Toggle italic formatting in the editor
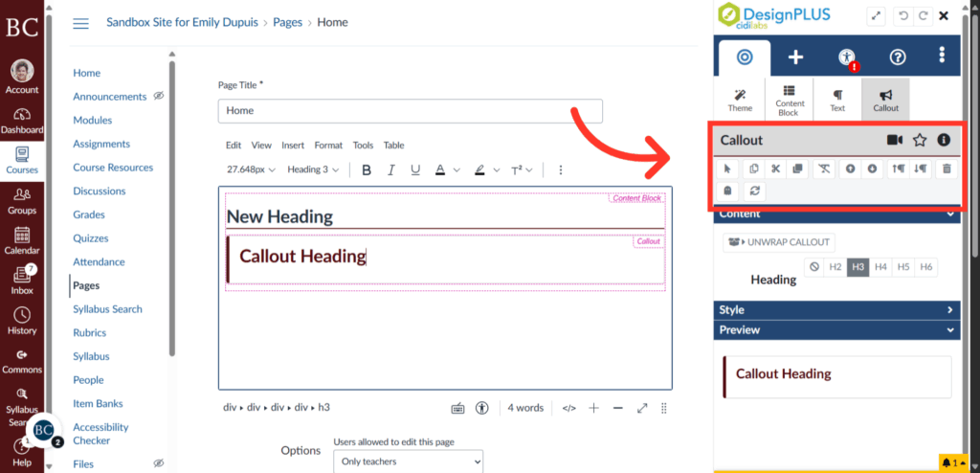Screen dimensions: 980x473 (x=391, y=169)
